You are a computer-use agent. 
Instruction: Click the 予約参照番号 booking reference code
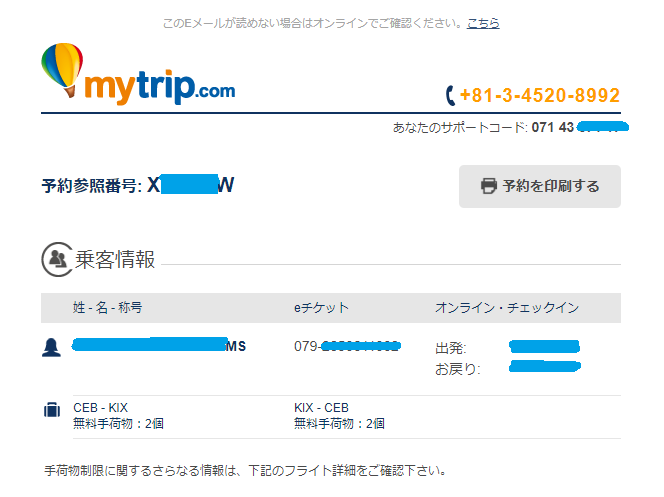click(191, 185)
